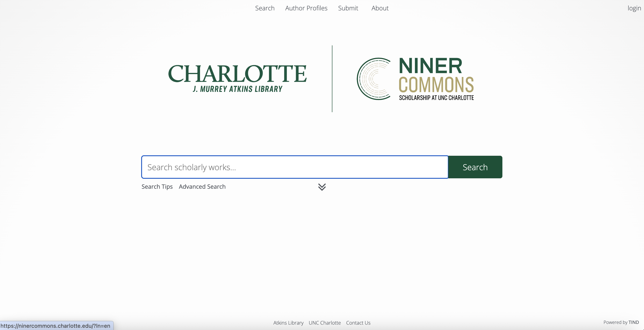Click the Charlotte J. Murrey Atkins Library logo
Screen dimensions: 644x330
tap(237, 78)
